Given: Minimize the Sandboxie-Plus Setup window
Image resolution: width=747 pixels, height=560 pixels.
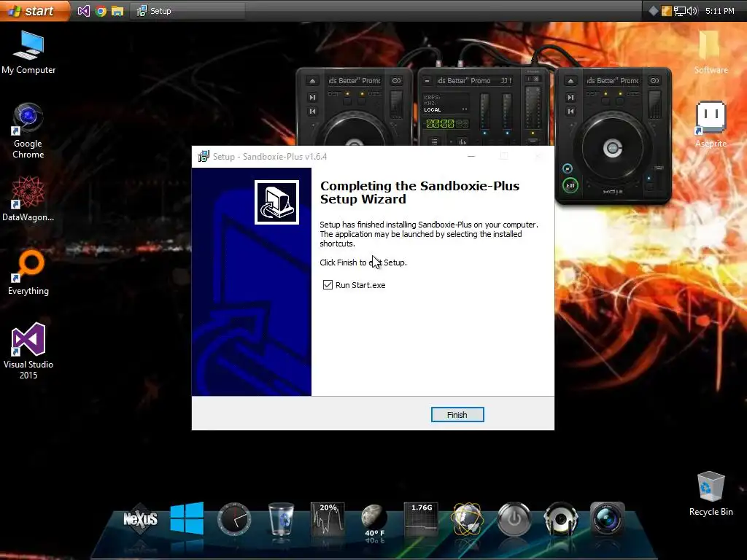Looking at the screenshot, I should [471, 156].
